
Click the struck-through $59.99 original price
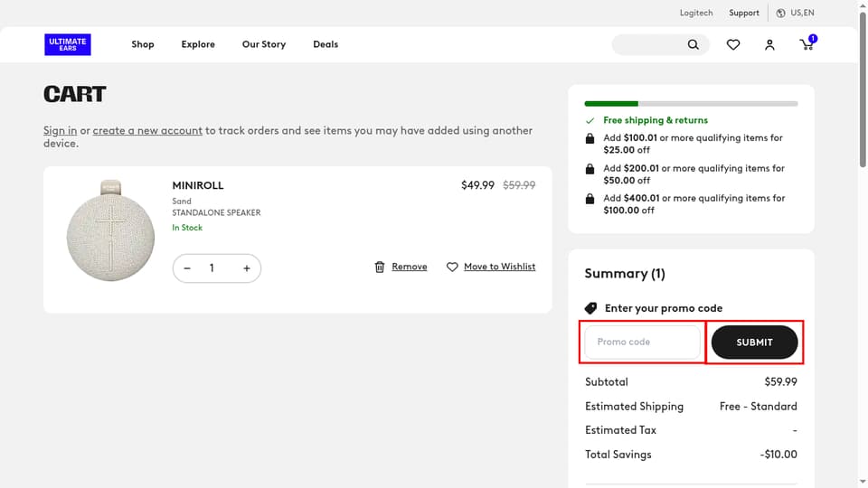tap(519, 185)
